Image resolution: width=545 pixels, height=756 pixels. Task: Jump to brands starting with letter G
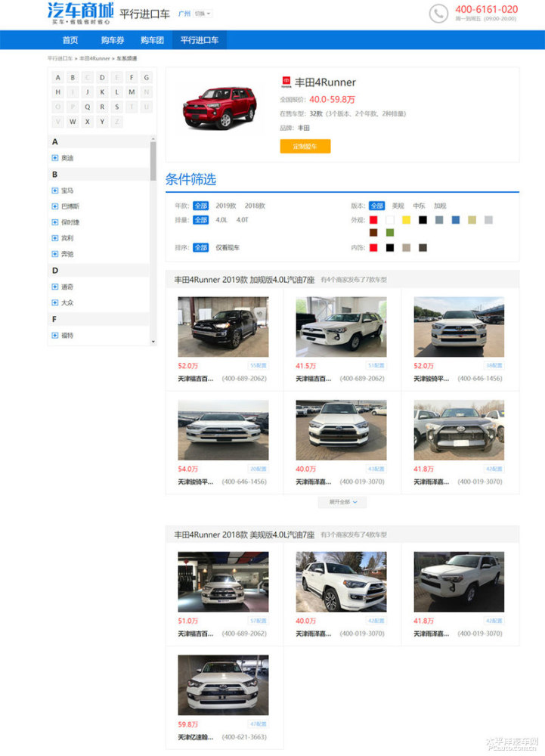click(147, 77)
